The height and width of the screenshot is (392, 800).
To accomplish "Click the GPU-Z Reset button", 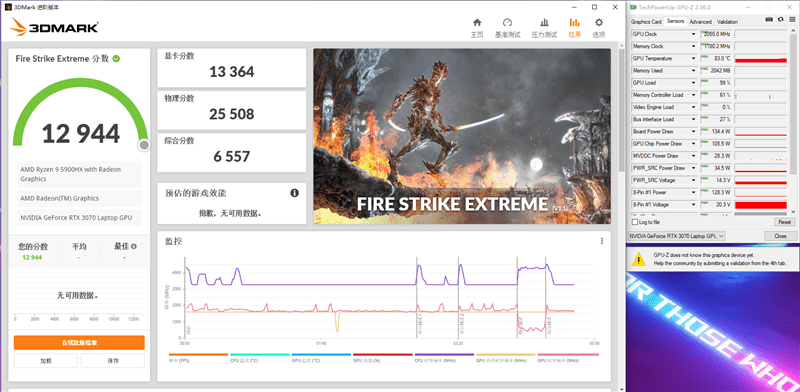I will (784, 223).
